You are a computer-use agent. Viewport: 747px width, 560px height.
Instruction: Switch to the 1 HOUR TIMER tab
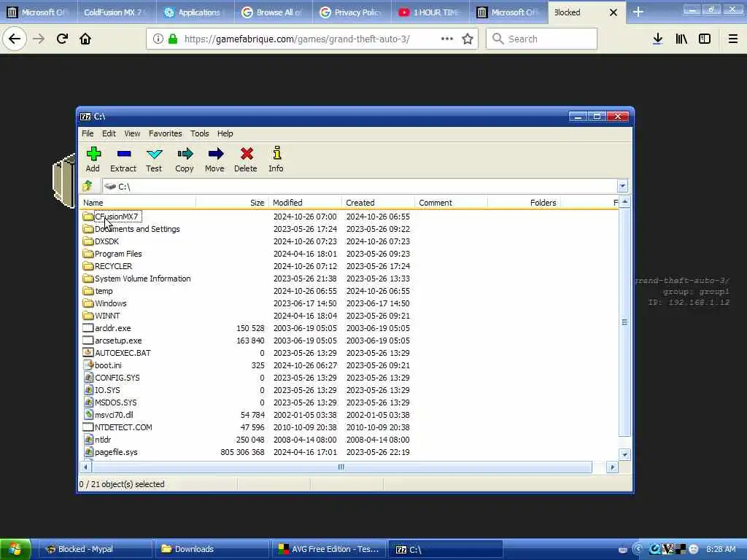click(430, 12)
